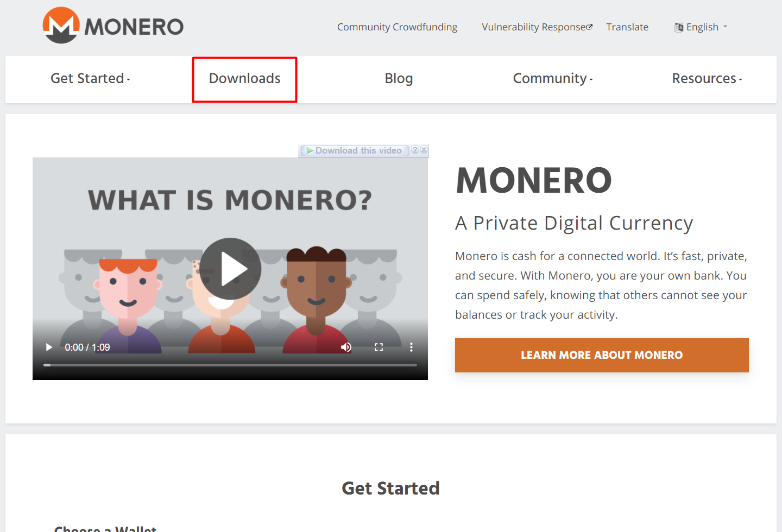Screen dimensions: 782x532
Task: Click the small play icon in video controls
Action: click(49, 347)
